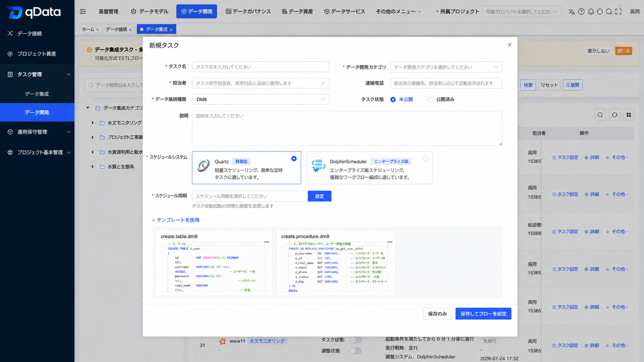This screenshot has height=362, width=644.
Task: Open the 担当者 dropdown
Action: point(260,83)
